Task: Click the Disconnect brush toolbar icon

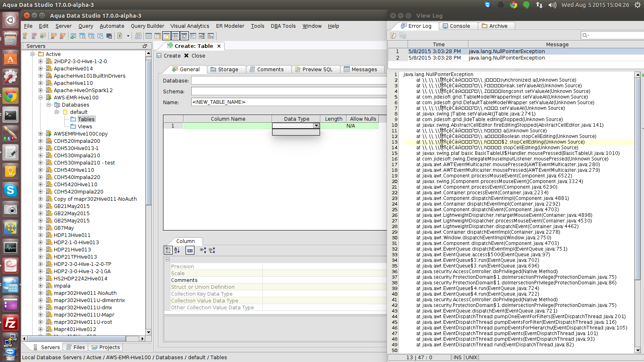Action: [x=62, y=36]
